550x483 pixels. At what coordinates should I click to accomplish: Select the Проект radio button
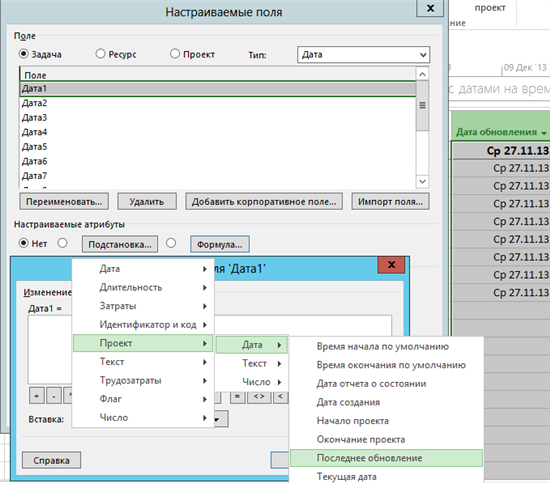pos(175,54)
